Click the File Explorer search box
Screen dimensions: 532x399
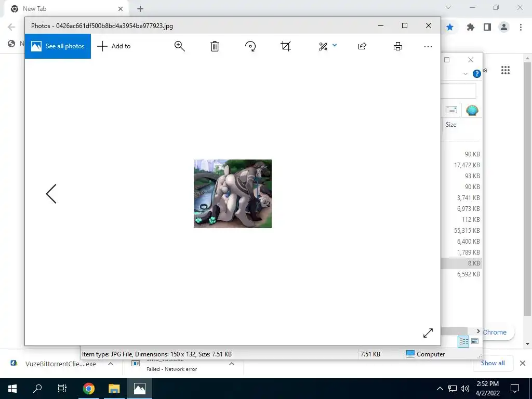pyautogui.click(x=458, y=90)
